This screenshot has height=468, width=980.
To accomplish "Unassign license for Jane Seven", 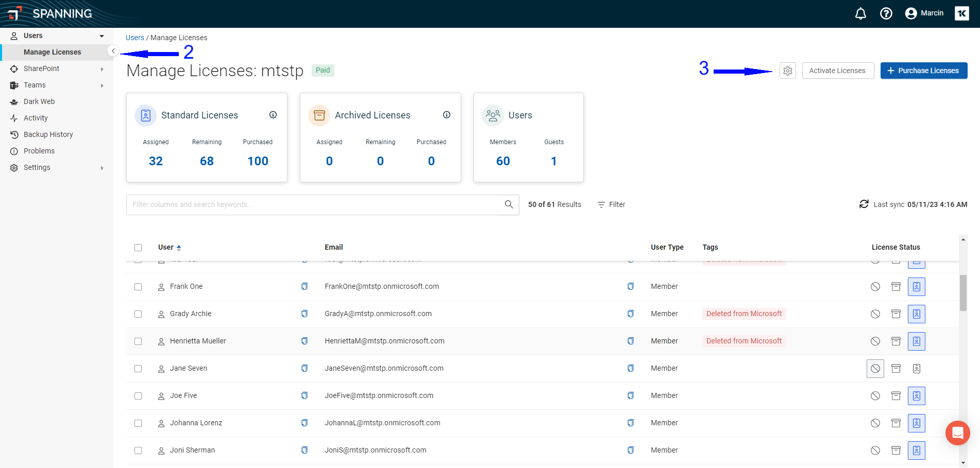I will click(875, 369).
